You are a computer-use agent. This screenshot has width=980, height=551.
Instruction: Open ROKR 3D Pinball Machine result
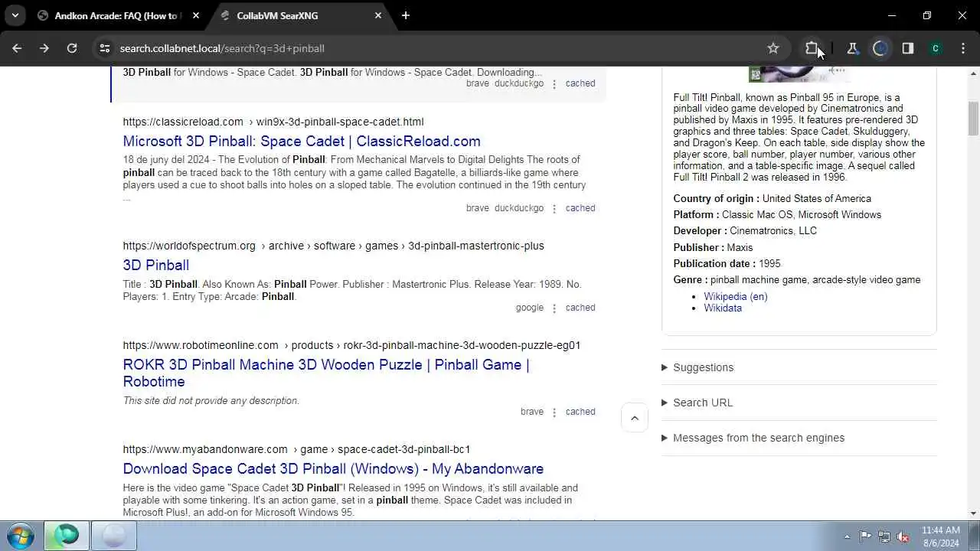coord(326,373)
